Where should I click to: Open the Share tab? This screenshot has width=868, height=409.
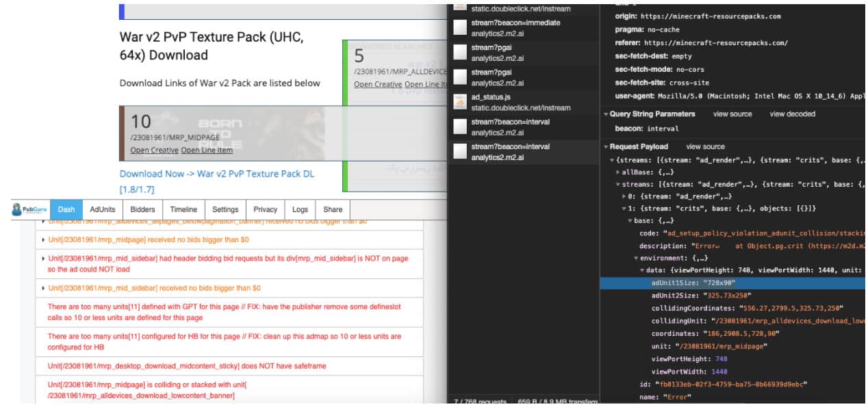click(x=333, y=209)
